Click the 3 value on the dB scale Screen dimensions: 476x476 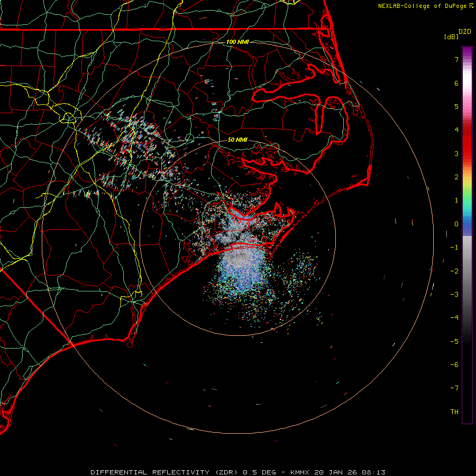pos(456,153)
